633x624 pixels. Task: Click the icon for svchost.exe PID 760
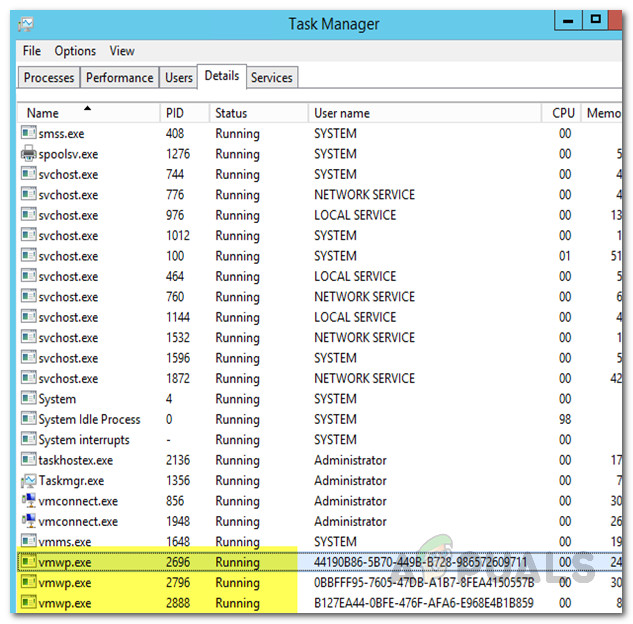tap(29, 296)
